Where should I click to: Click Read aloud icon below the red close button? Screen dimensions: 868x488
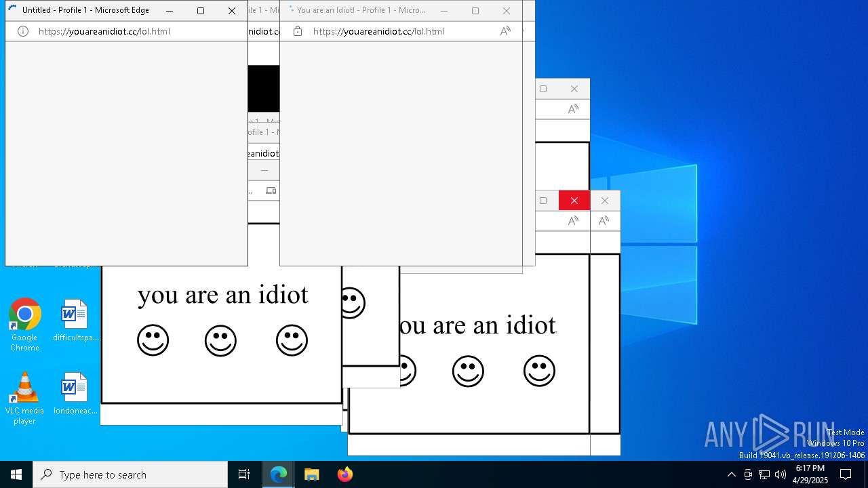click(573, 221)
